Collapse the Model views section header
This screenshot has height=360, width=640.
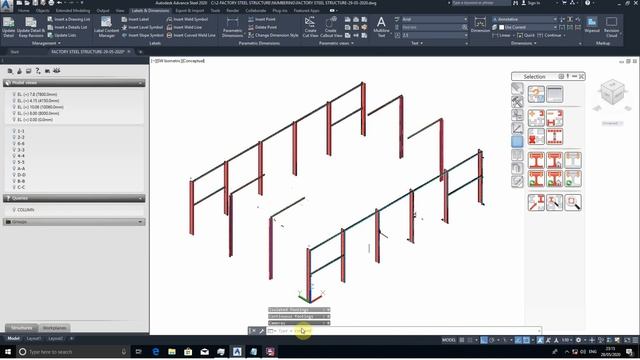[x=74, y=83]
